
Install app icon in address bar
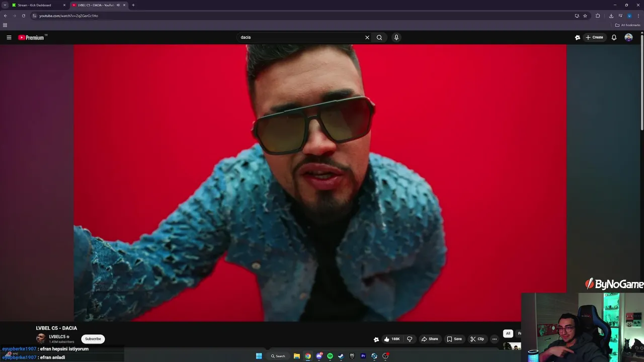point(577,16)
